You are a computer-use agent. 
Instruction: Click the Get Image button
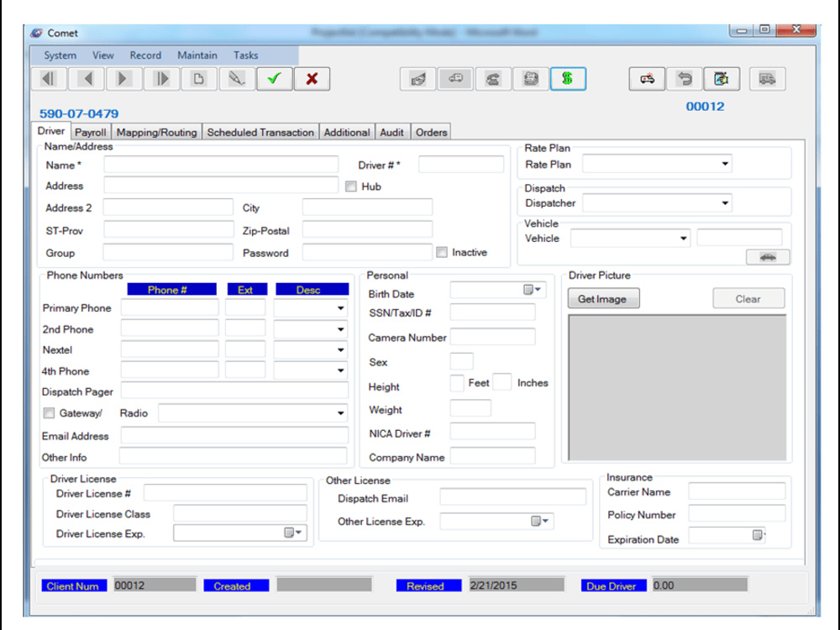[x=603, y=299]
